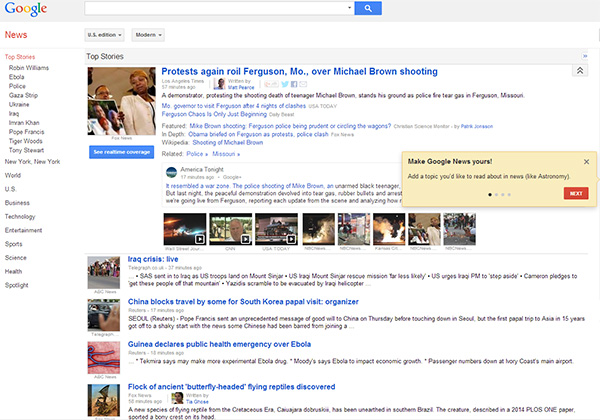Viewport: 600px width, 420px height.
Task: Select Entertainment section in sidebar
Action: 23,229
